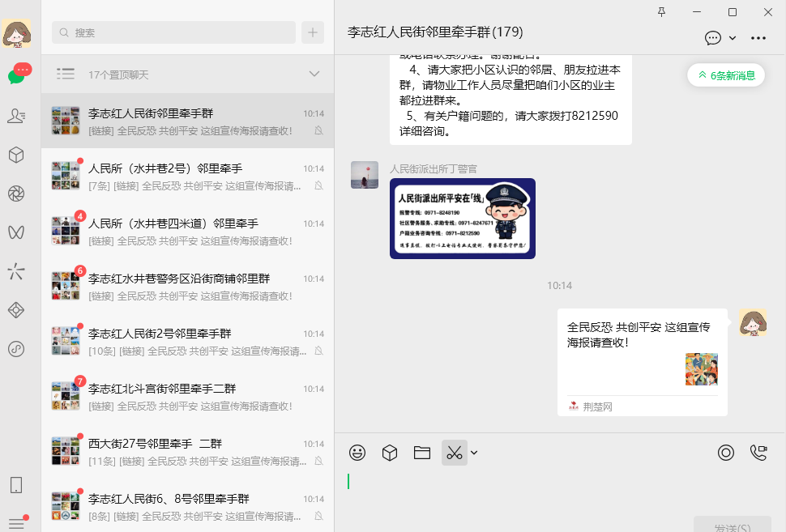Click the search input field

click(x=174, y=32)
